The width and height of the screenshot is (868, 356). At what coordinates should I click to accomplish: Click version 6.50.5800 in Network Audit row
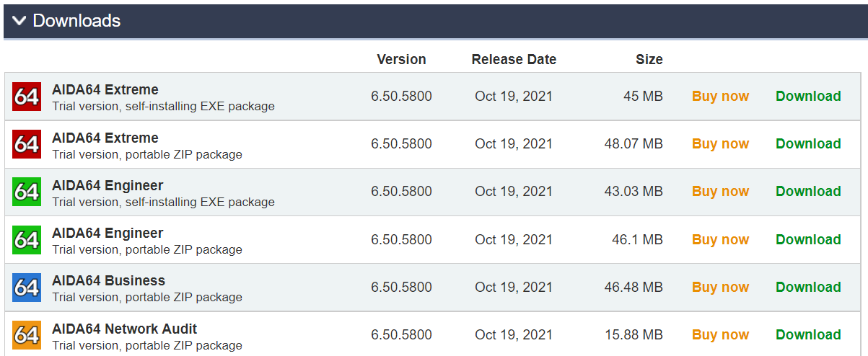401,334
